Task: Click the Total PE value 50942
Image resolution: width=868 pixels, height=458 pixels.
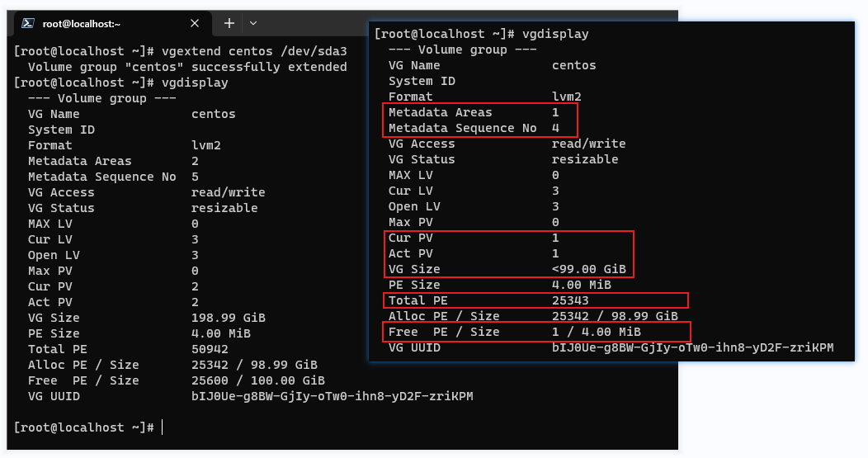Action: 210,349
